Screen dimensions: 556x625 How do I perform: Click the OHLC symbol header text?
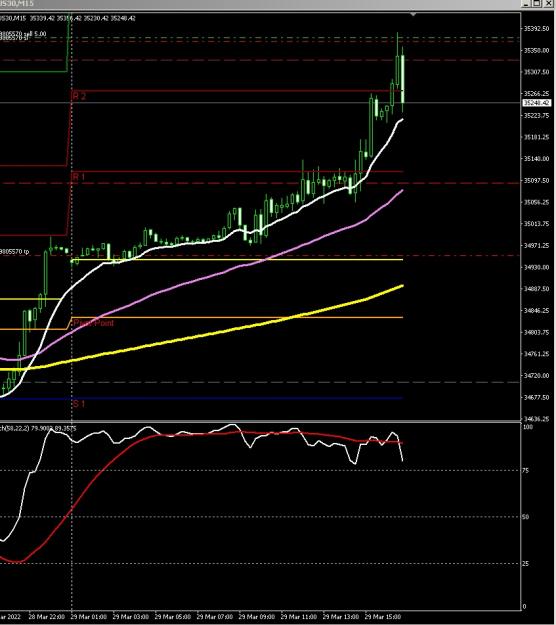click(x=68, y=18)
